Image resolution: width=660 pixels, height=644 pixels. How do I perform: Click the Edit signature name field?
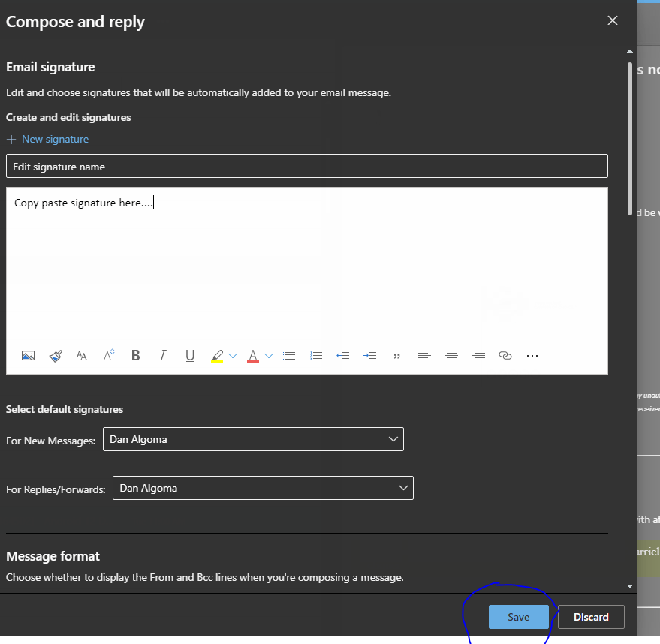click(306, 167)
